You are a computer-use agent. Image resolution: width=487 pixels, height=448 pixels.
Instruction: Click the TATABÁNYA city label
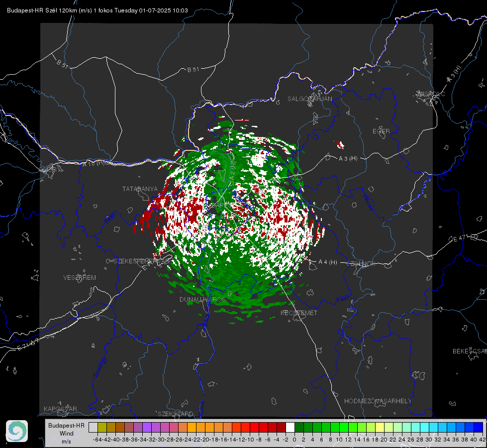pos(140,189)
